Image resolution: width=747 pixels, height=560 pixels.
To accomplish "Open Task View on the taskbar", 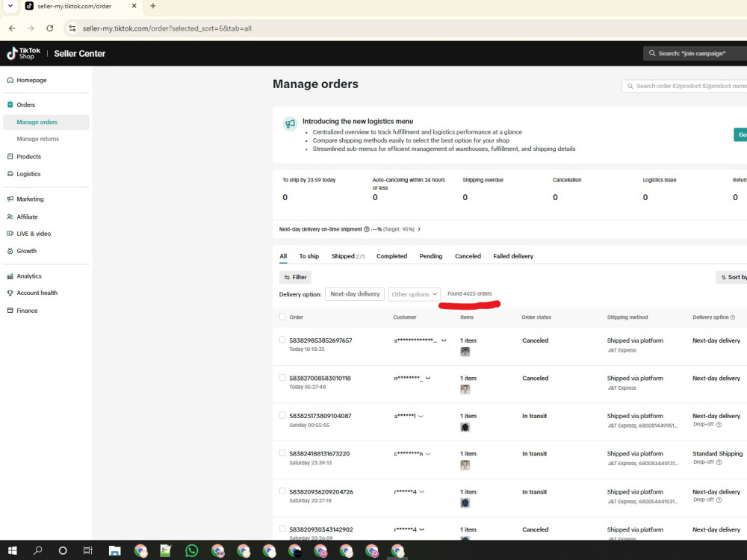I will coord(87,550).
